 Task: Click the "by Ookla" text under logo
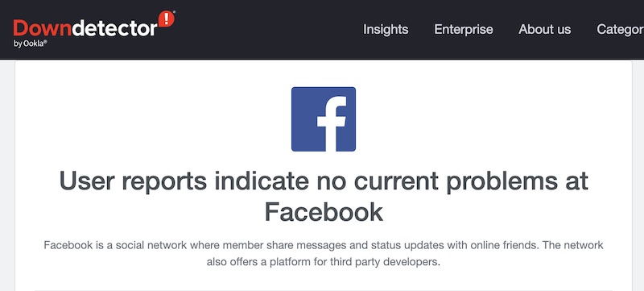coord(30,44)
